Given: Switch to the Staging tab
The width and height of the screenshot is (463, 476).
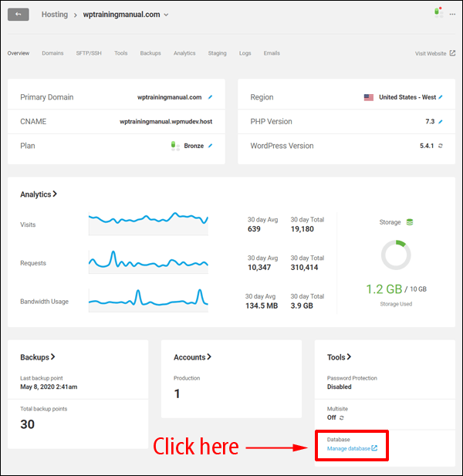Looking at the screenshot, I should pos(217,53).
